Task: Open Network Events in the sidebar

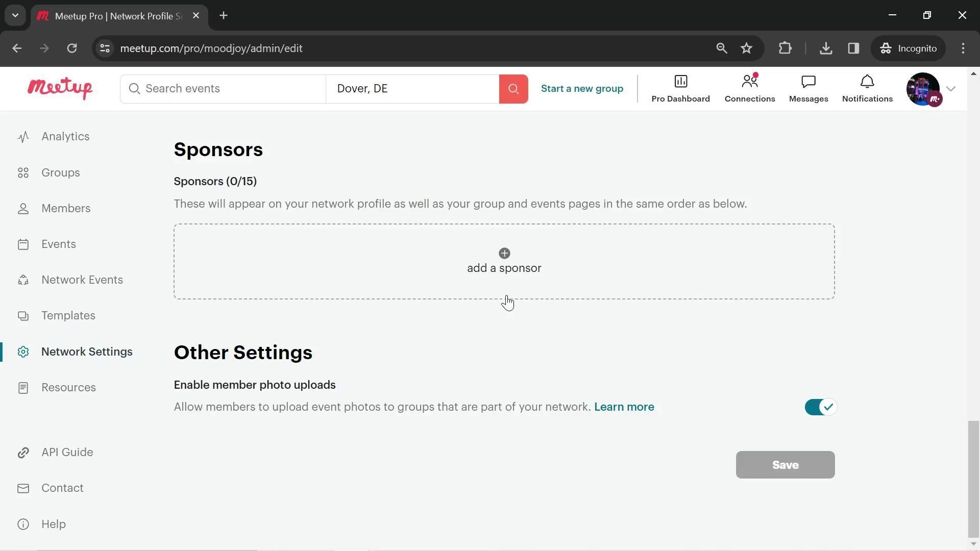Action: pos(82,280)
